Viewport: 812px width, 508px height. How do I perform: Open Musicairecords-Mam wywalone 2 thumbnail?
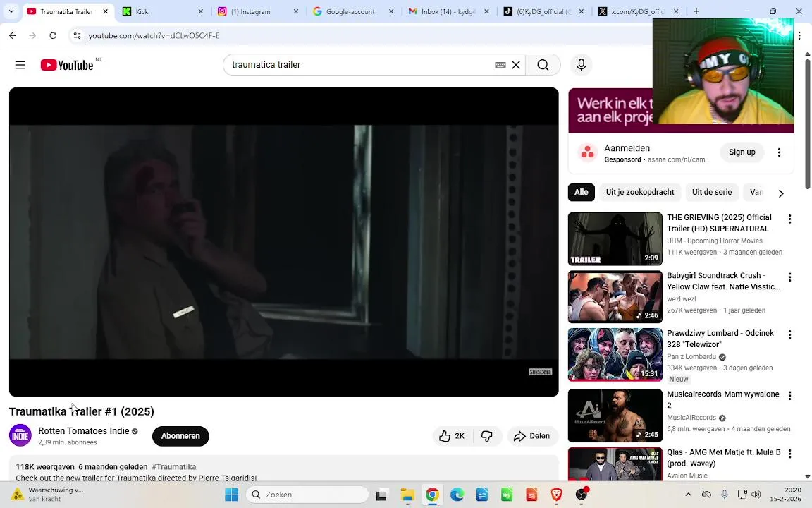coord(615,415)
